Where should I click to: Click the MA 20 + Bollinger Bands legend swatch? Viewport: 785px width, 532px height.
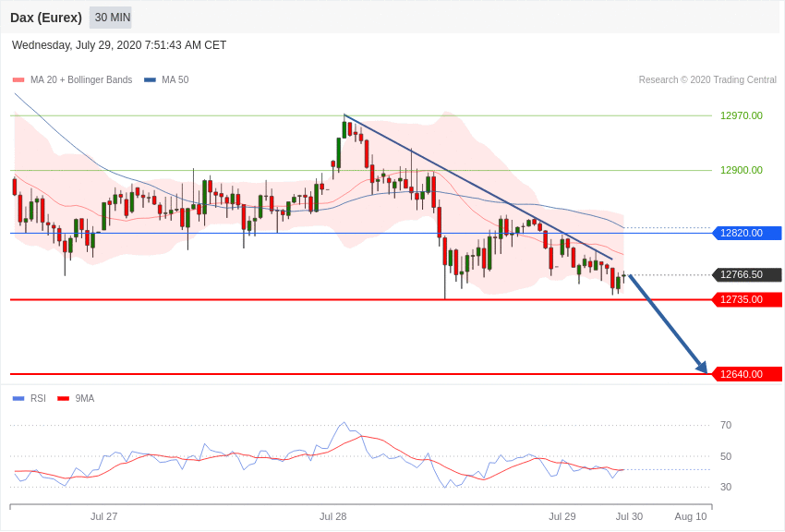tap(18, 79)
